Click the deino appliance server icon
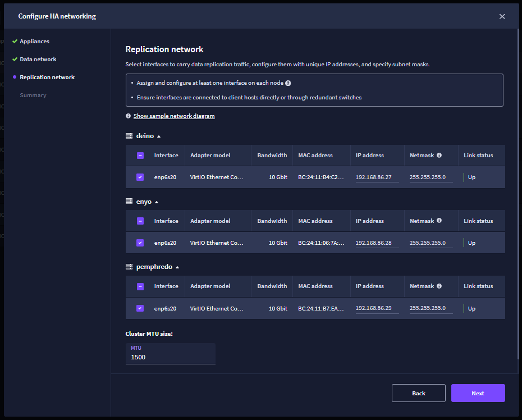The height and width of the screenshot is (420, 522). pyautogui.click(x=129, y=136)
